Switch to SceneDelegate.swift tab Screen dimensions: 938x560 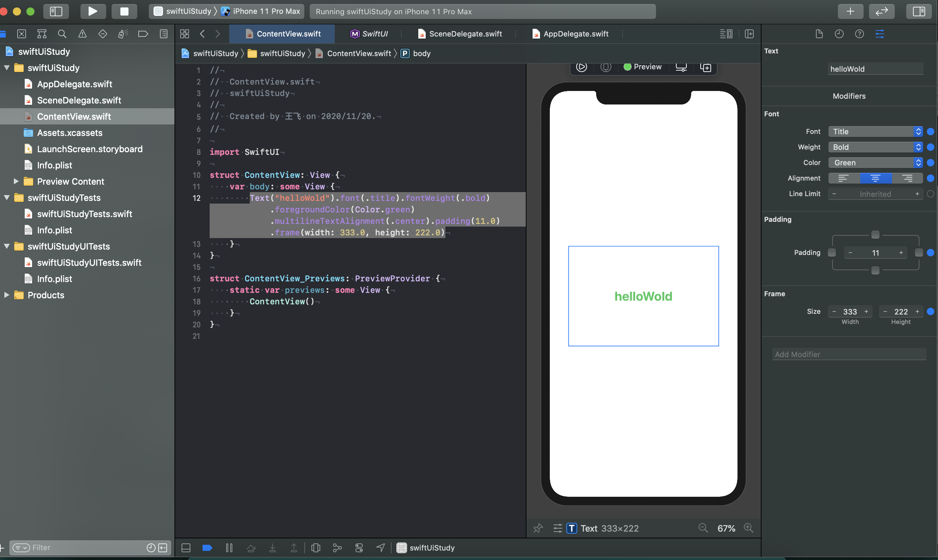pos(460,34)
